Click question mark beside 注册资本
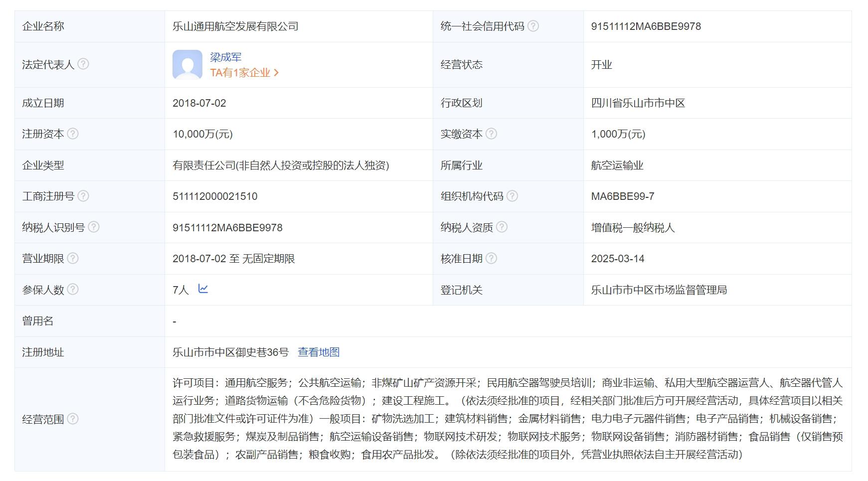The image size is (868, 481). tap(73, 134)
